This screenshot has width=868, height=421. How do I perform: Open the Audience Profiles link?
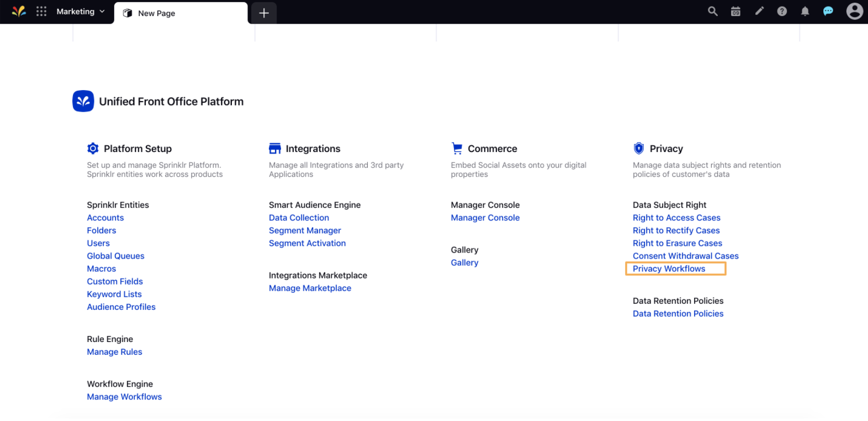click(121, 307)
